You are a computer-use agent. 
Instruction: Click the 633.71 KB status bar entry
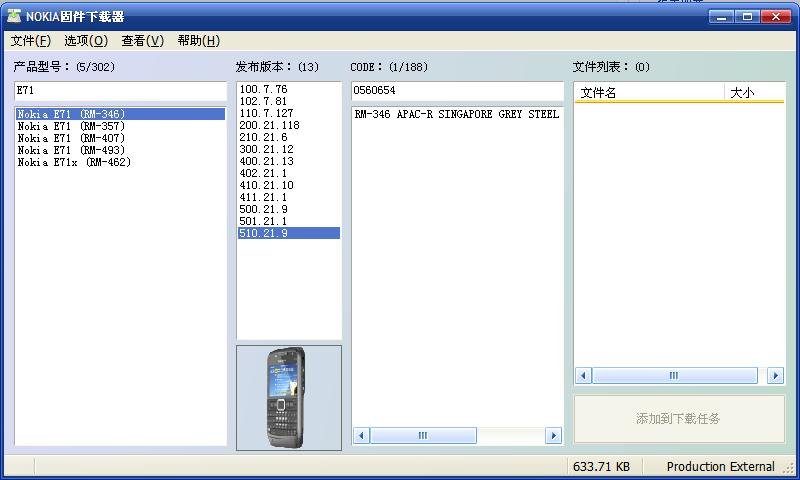point(602,467)
